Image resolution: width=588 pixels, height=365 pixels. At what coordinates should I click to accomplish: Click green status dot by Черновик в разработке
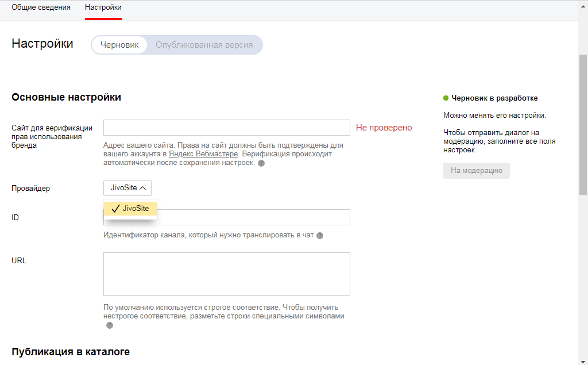(x=446, y=98)
